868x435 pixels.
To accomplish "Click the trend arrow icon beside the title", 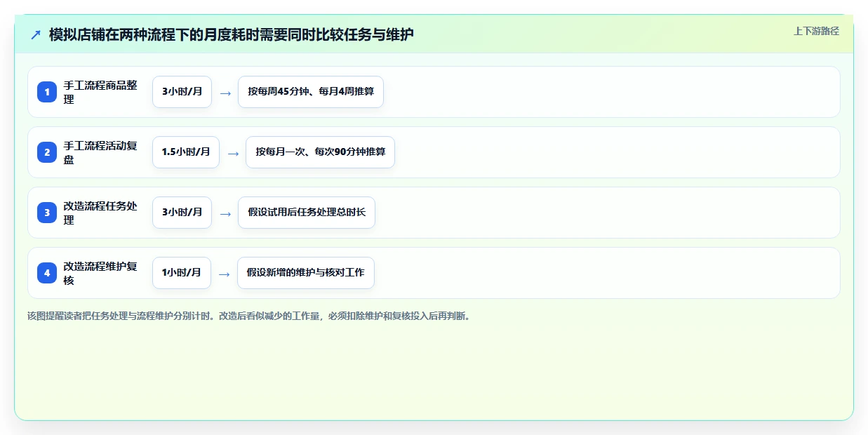I will tap(36, 34).
